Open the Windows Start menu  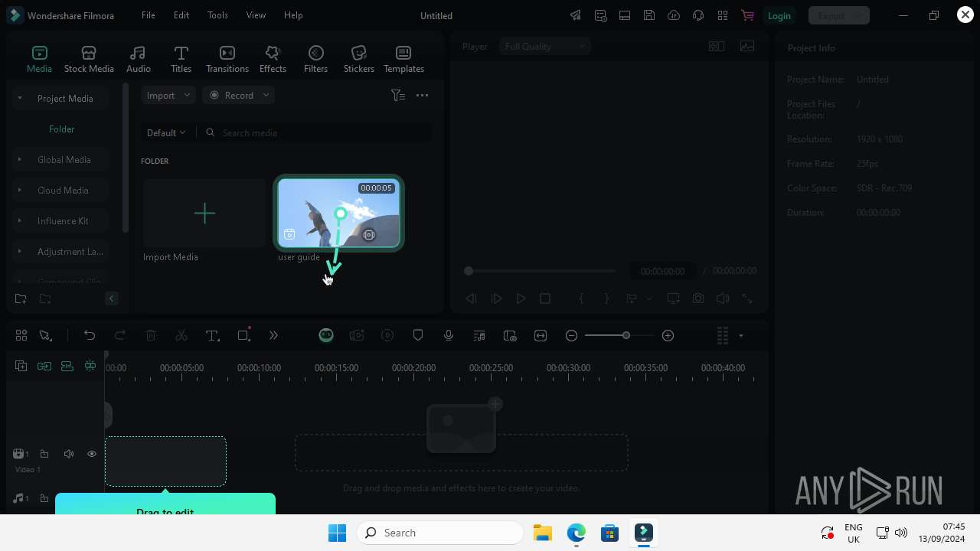click(x=337, y=533)
